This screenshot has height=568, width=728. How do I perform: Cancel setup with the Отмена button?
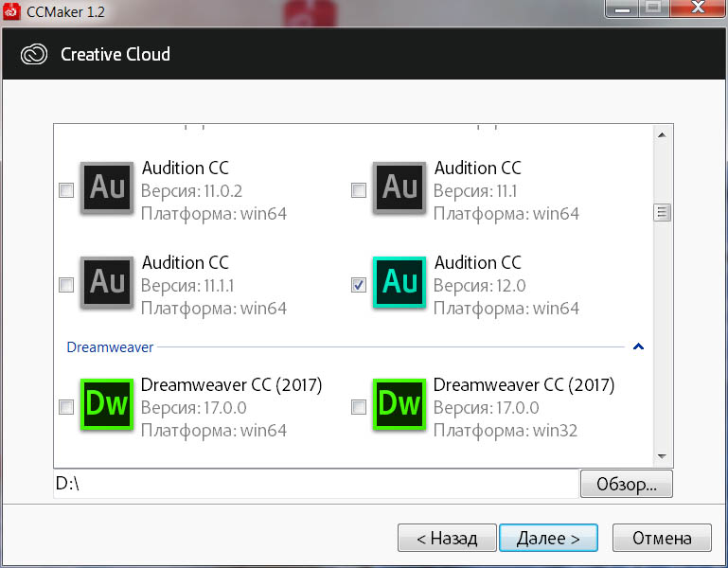coord(662,539)
